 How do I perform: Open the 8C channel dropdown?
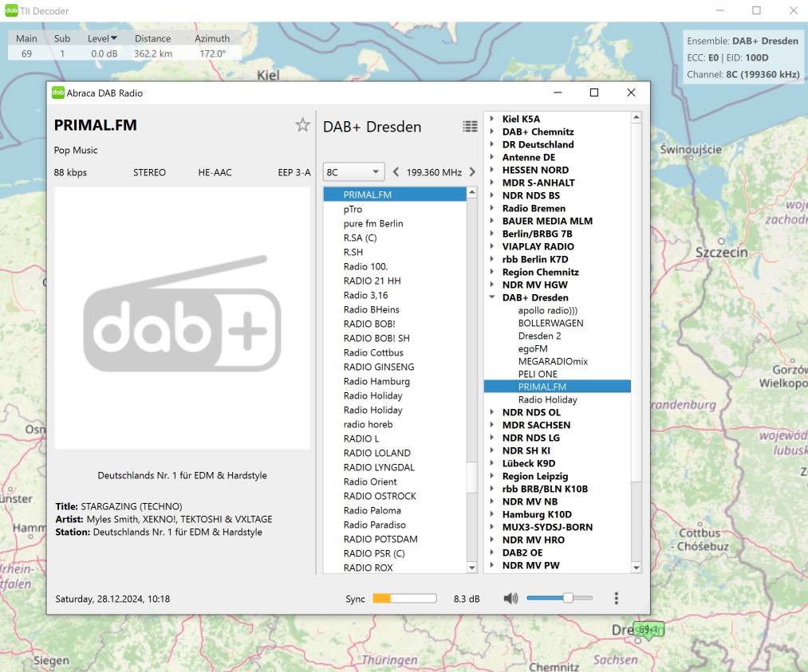pos(354,172)
